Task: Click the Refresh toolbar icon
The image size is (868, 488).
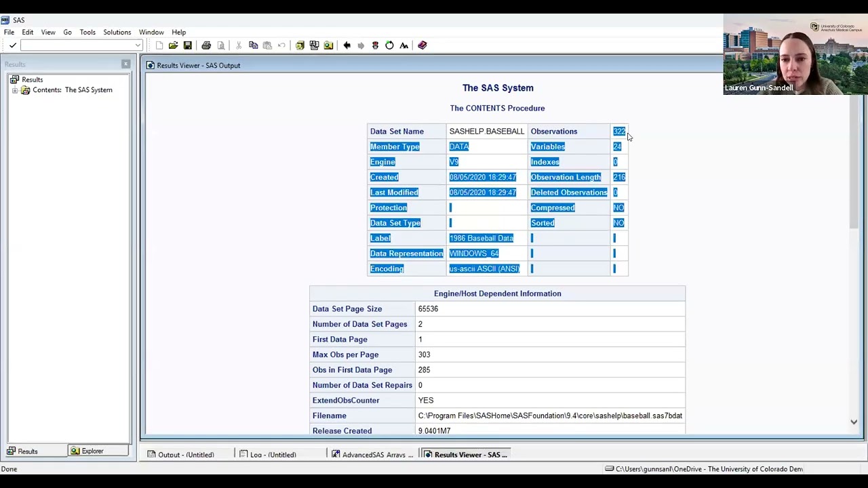Action: click(389, 45)
